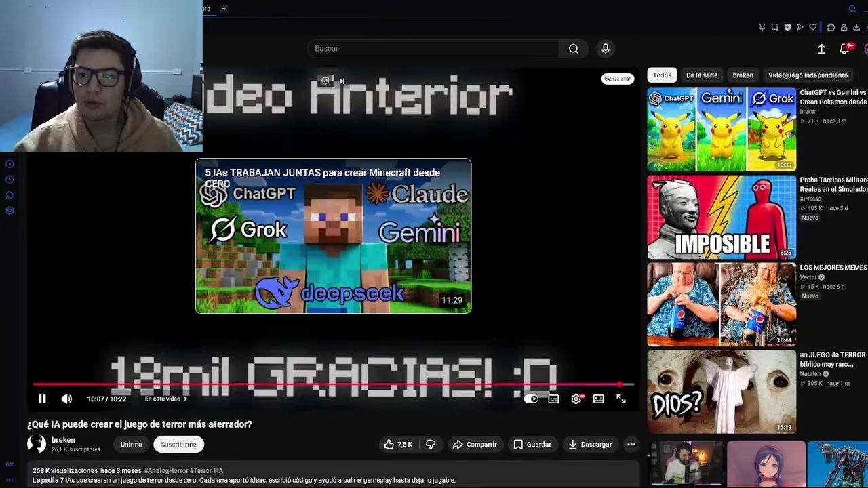
Task: Click the voice search microphone
Action: 606,49
